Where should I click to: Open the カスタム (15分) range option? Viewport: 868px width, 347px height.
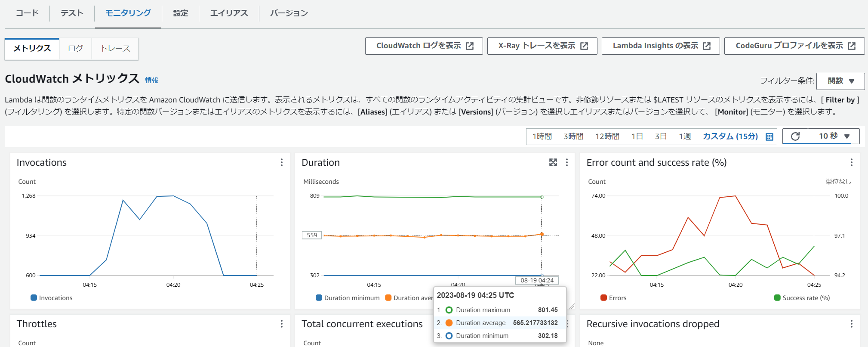coord(730,136)
